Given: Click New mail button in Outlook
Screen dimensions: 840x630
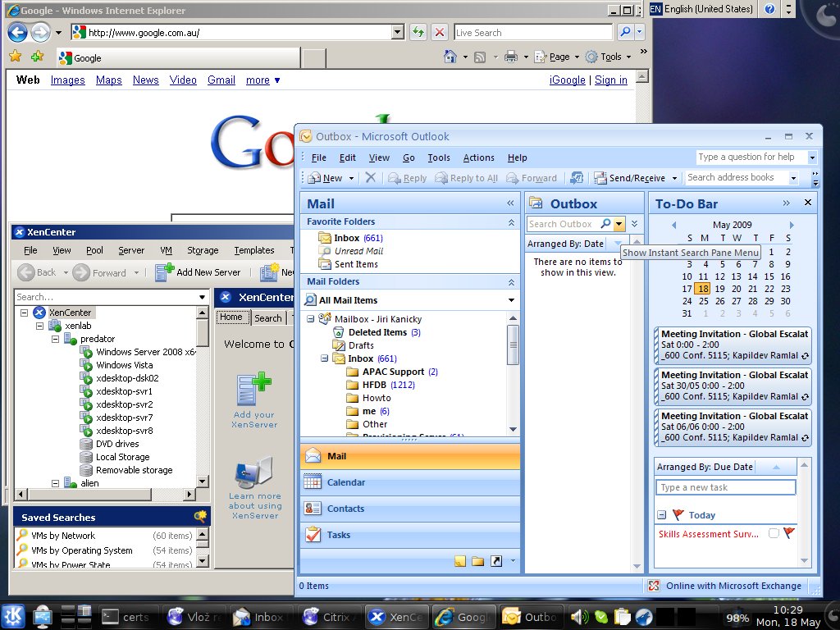Looking at the screenshot, I should coord(325,178).
